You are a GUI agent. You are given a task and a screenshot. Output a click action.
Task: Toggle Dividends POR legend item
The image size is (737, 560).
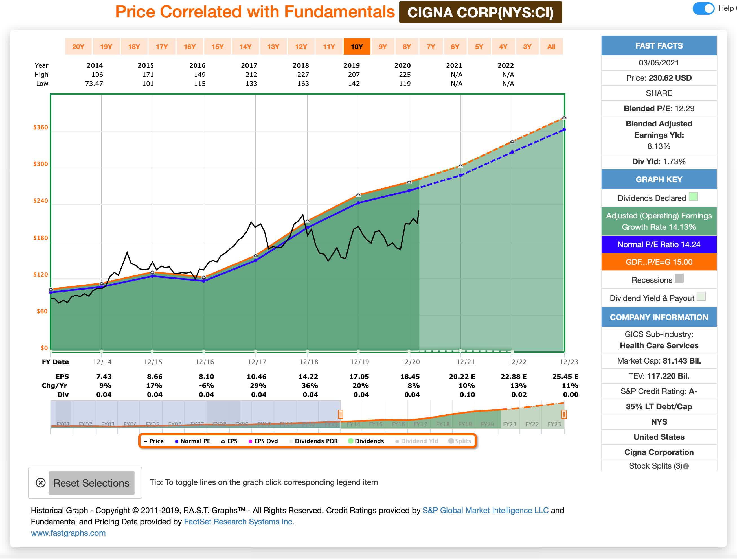pyautogui.click(x=313, y=441)
